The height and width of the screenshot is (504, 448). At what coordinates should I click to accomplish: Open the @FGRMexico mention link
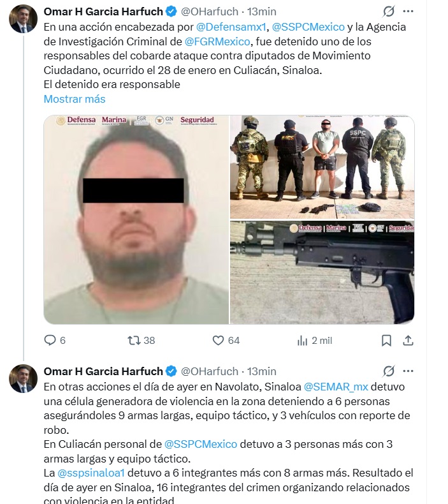(217, 41)
